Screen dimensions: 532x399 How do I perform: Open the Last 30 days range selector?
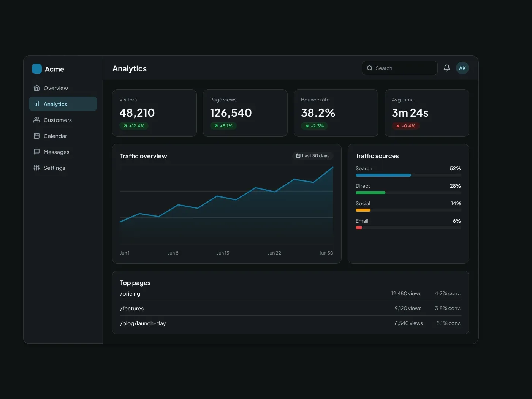[313, 156]
